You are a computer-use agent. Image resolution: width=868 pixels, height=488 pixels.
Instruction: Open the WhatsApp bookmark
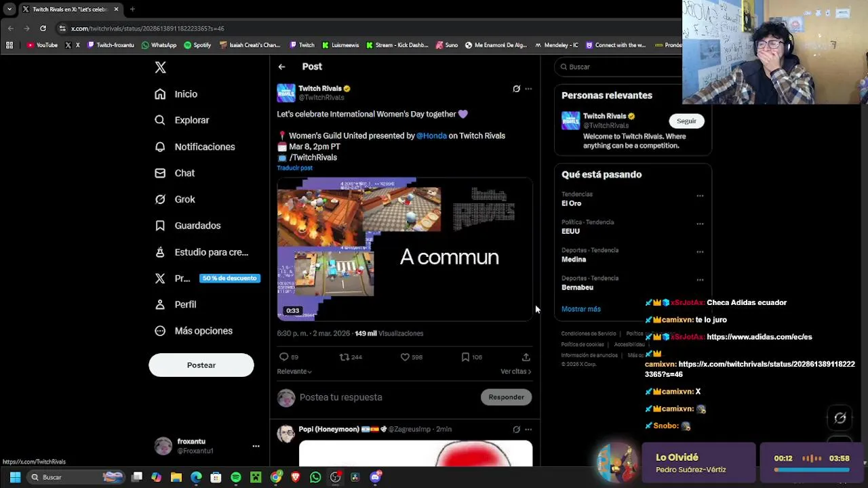159,45
